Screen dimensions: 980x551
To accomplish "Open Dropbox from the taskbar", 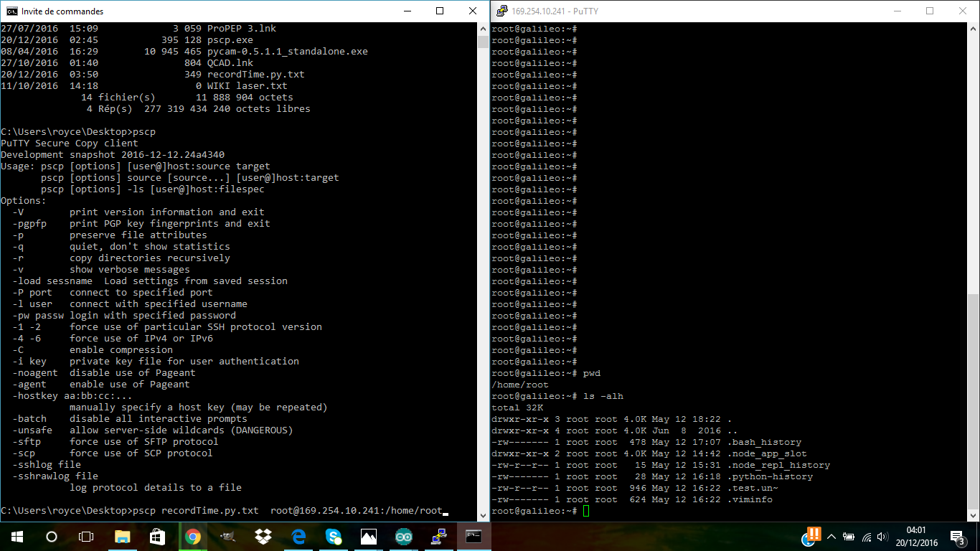I will tap(263, 536).
